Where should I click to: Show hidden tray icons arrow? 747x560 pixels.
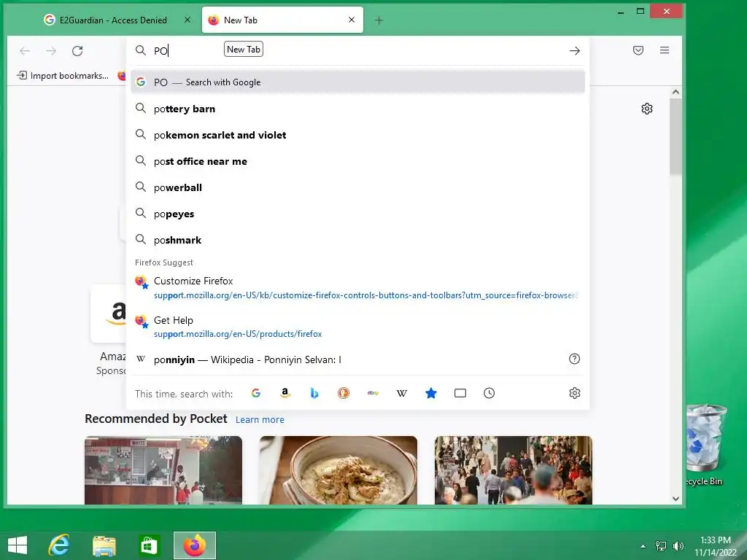(643, 546)
